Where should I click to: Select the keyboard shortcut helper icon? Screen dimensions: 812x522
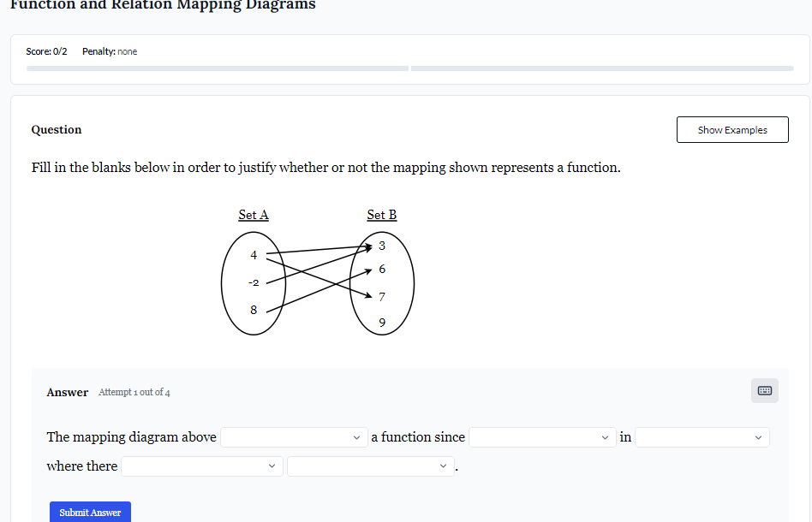click(x=763, y=390)
